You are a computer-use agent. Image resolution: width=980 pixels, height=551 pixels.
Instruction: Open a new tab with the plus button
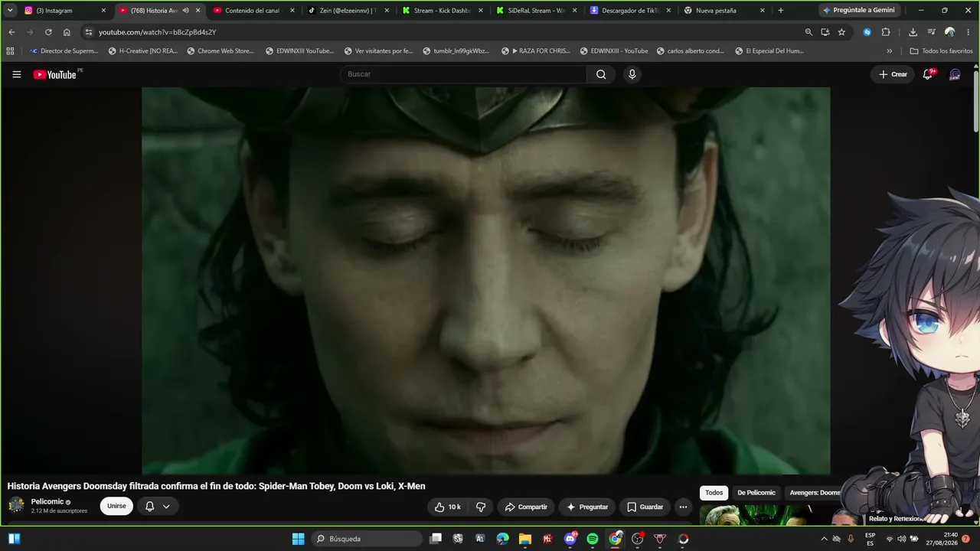pyautogui.click(x=781, y=11)
